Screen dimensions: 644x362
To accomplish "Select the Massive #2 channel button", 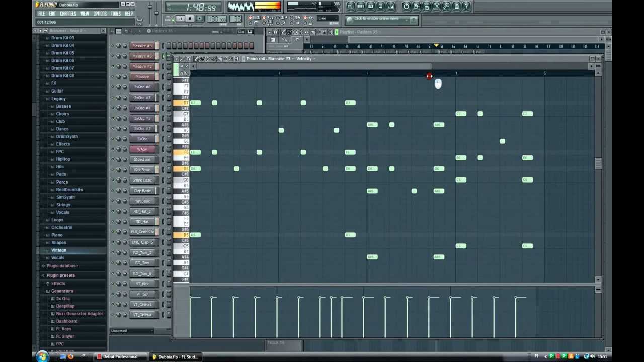I will [x=142, y=66].
